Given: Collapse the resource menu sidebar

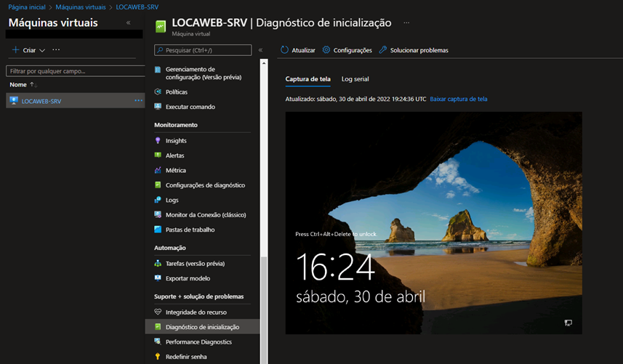Looking at the screenshot, I should [260, 50].
